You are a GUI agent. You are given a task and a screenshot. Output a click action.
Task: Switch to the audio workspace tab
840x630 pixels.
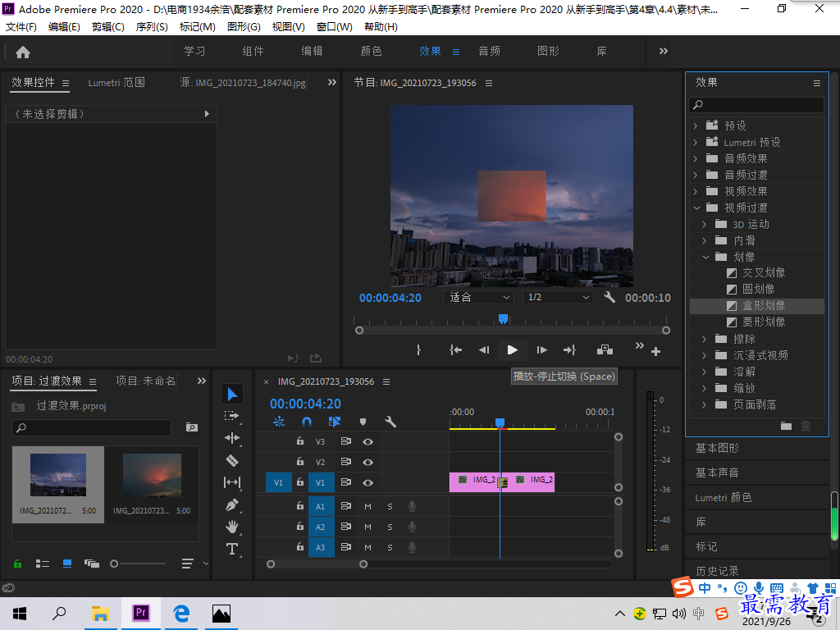click(x=489, y=52)
